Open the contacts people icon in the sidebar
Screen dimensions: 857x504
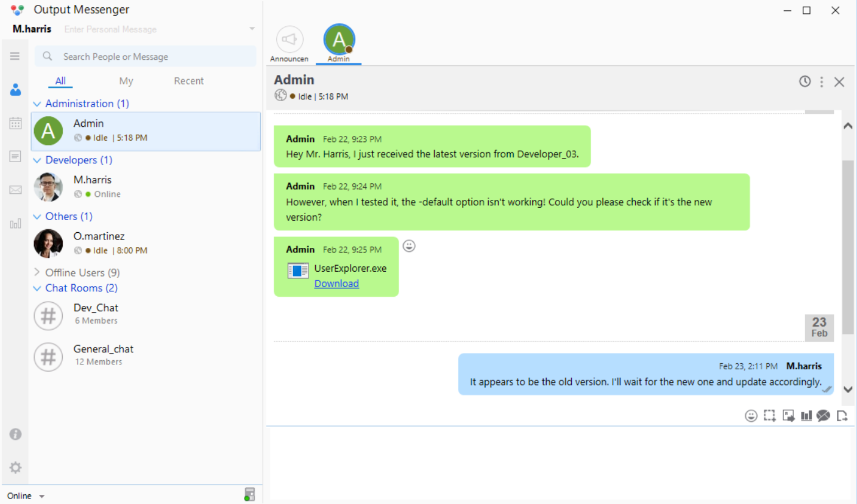tap(15, 90)
